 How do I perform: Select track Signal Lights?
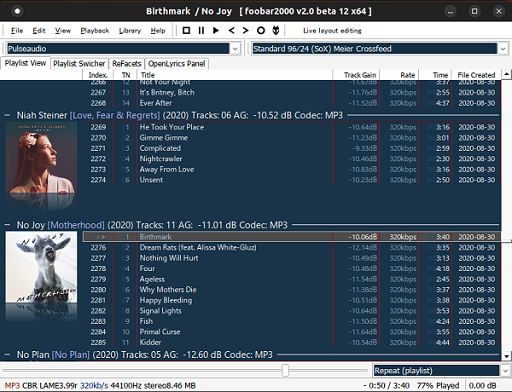point(292,311)
